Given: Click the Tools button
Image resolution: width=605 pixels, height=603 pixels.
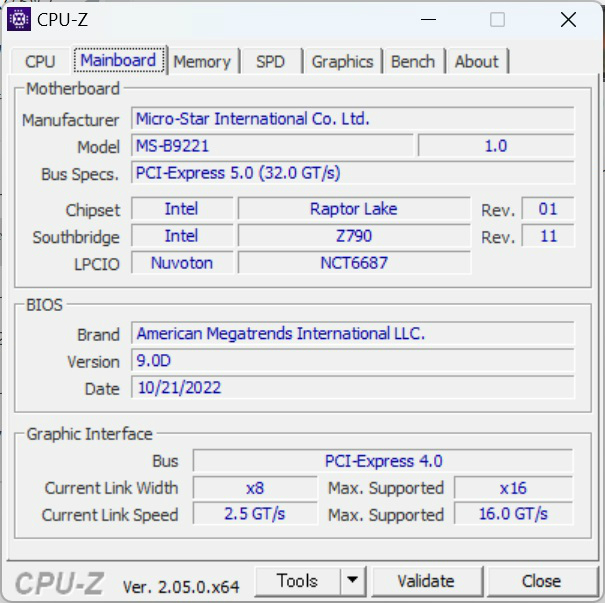Looking at the screenshot, I should (x=297, y=581).
